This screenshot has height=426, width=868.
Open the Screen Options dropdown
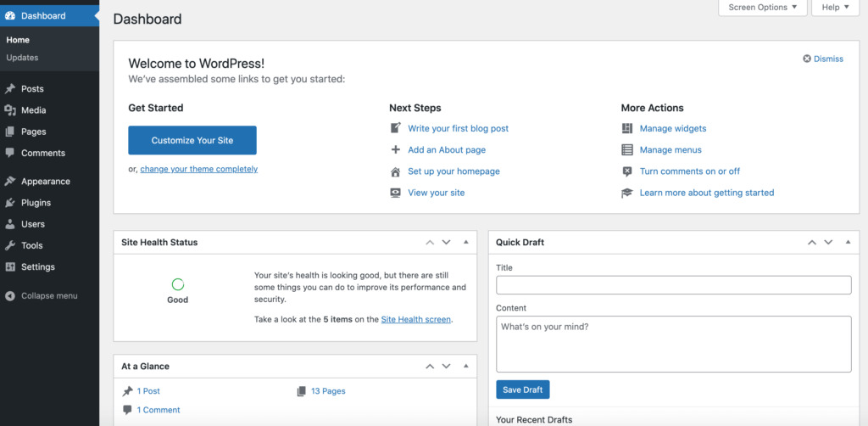pos(762,8)
